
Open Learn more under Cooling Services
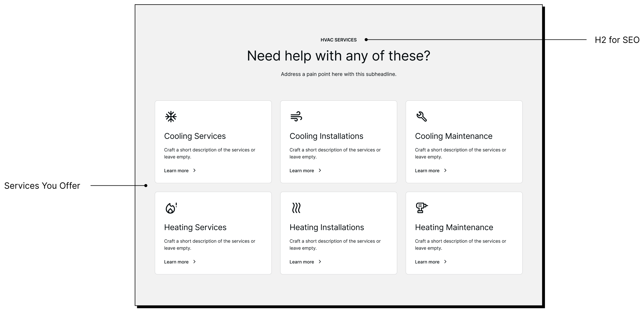tap(176, 171)
